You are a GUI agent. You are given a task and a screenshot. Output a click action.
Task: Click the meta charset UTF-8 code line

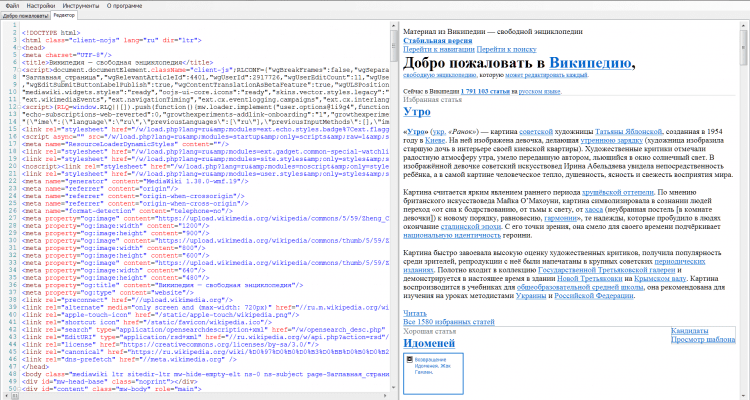tap(66, 55)
